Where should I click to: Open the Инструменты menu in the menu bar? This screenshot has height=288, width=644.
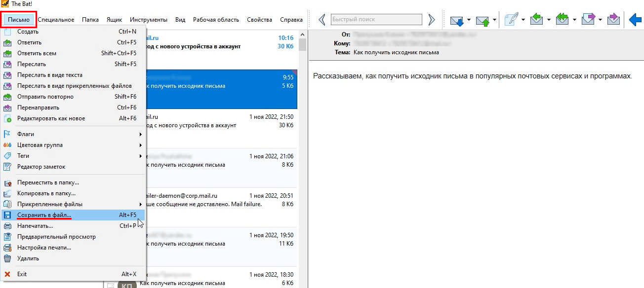(x=148, y=20)
